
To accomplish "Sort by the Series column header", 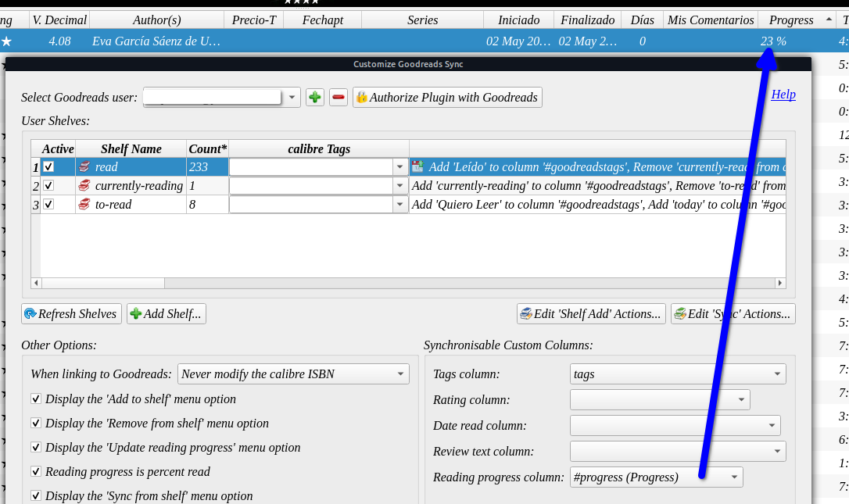I will [422, 20].
